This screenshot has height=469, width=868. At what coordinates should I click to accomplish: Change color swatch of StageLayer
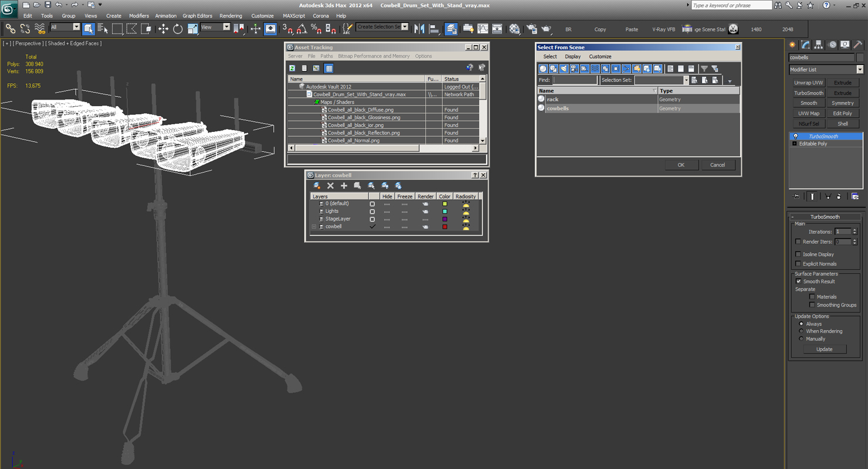[445, 219]
